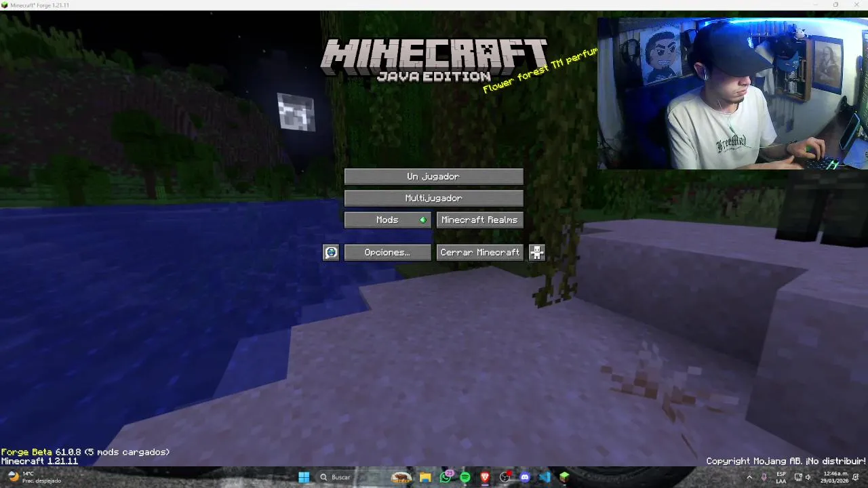This screenshot has height=488, width=868.
Task: Open the Multijugador menu
Action: tap(433, 198)
